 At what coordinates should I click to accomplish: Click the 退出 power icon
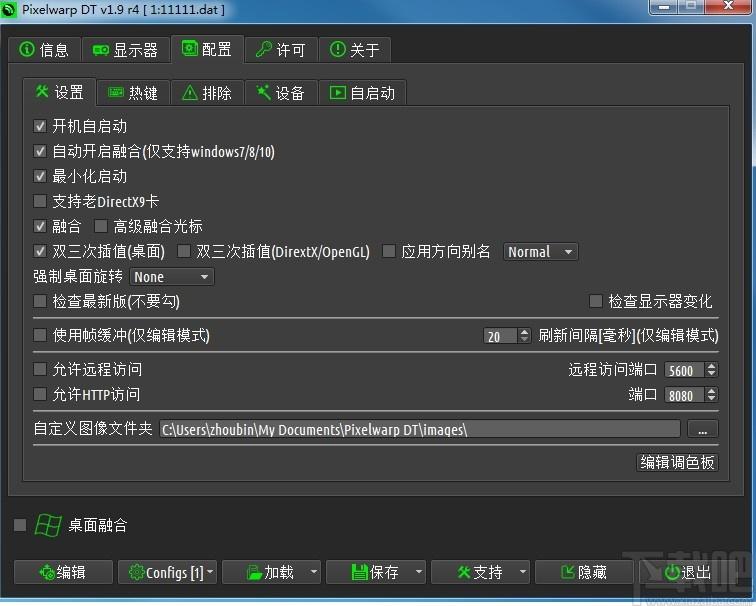(672, 572)
